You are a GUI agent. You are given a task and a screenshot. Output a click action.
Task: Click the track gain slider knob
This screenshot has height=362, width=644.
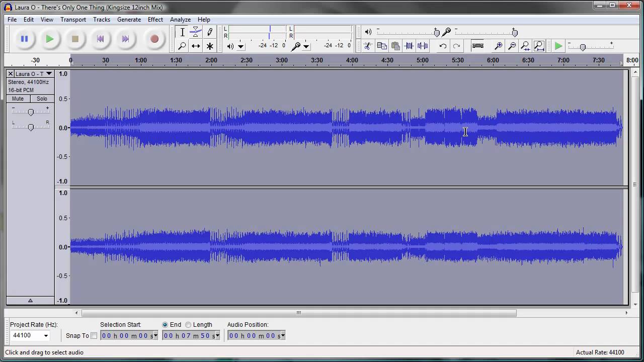point(31,113)
